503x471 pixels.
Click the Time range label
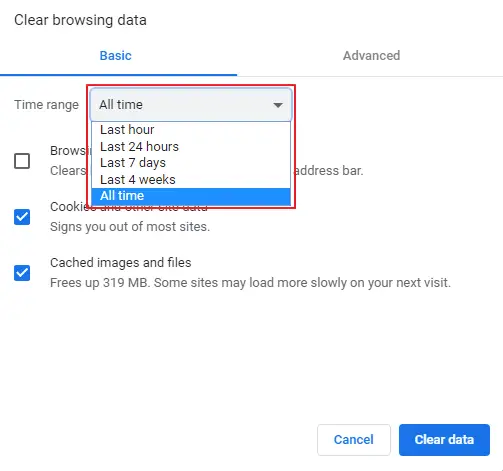pyautogui.click(x=46, y=105)
